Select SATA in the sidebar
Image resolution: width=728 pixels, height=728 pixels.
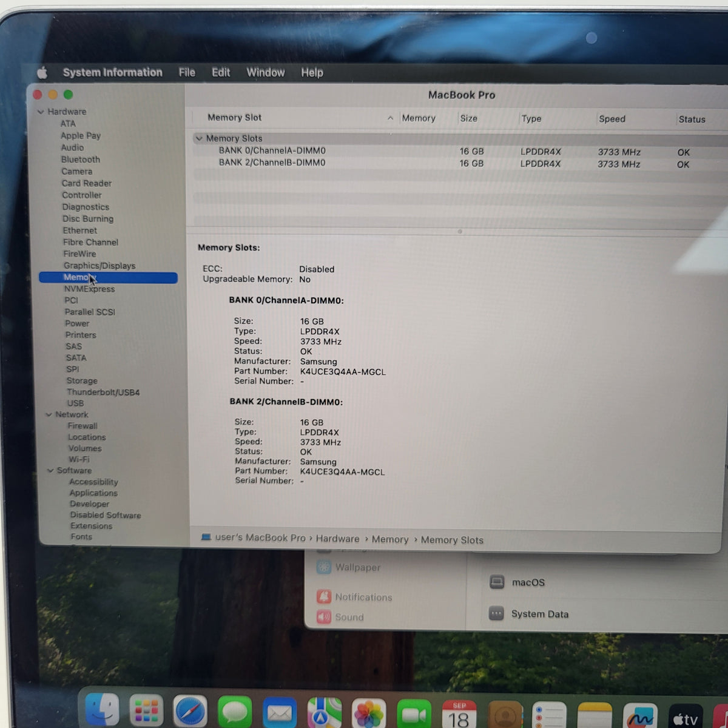coord(76,358)
